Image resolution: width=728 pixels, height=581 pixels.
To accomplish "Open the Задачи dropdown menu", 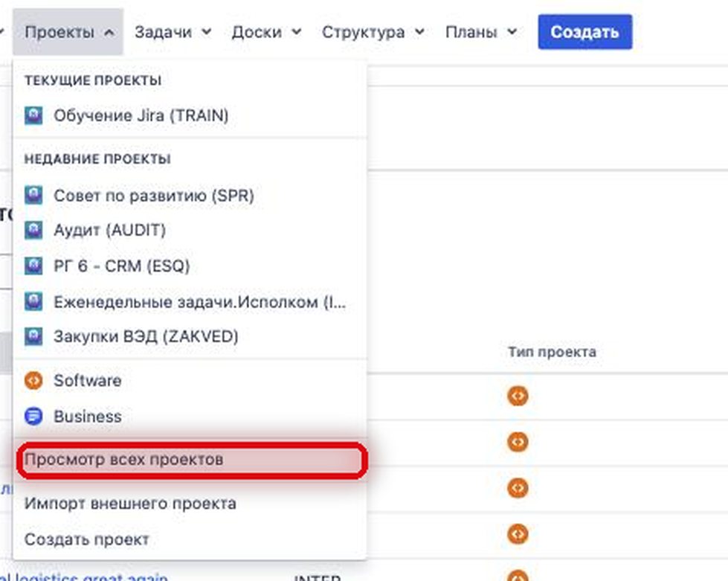I will 173,32.
